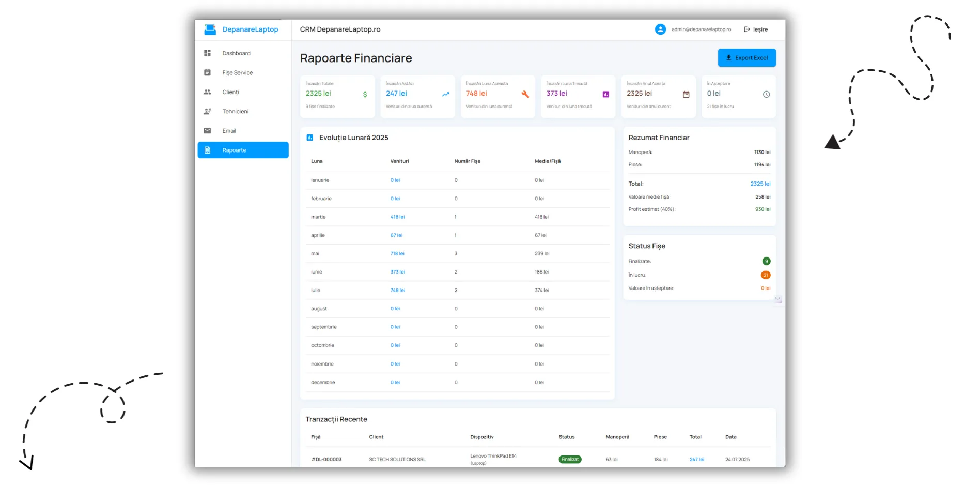Select the Rapoarte menu item
Screen dimensions: 980x486
pos(243,150)
